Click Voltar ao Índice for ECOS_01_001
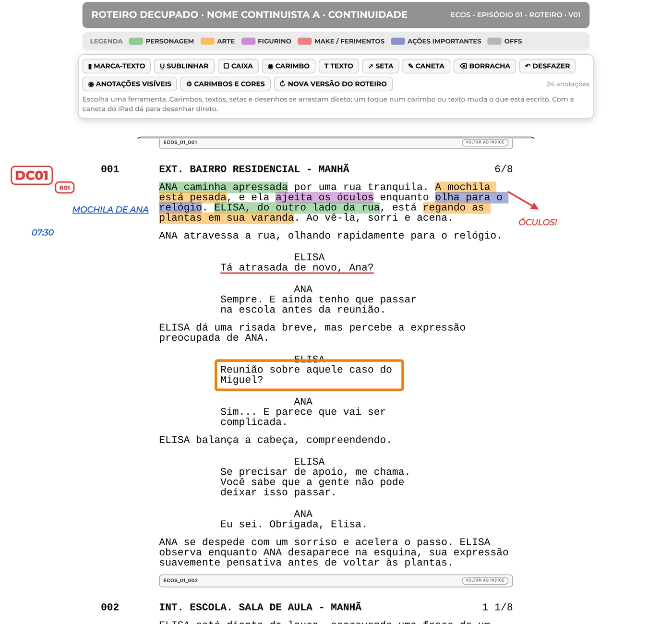Viewport: 672px width, 624px height. point(485,142)
